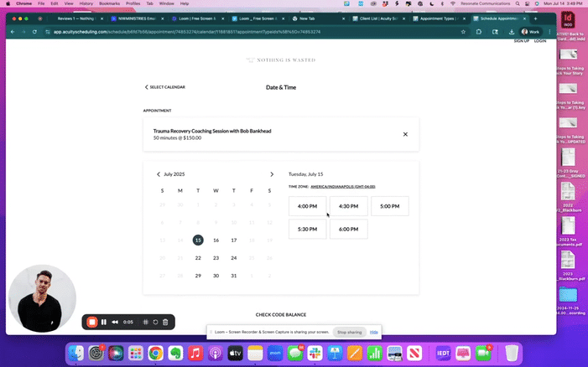Screen dimensions: 588x367
Task: Pick July 22 on the calendar
Action: (x=198, y=258)
